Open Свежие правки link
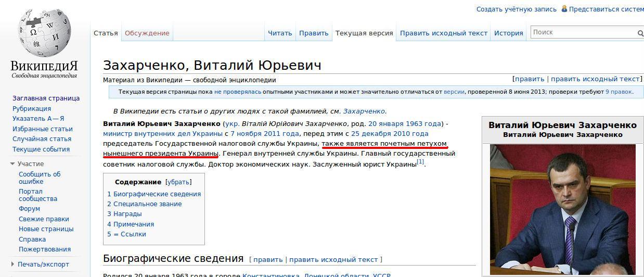 (44, 219)
